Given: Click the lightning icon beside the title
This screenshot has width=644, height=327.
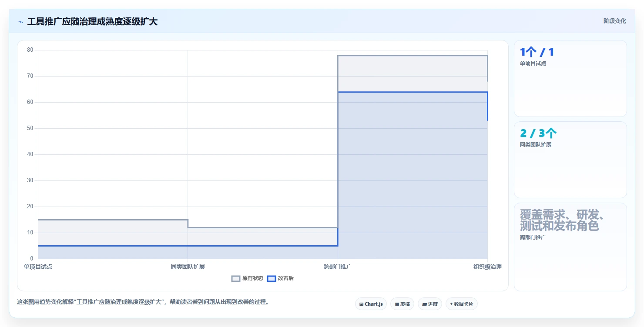Looking at the screenshot, I should (x=20, y=22).
